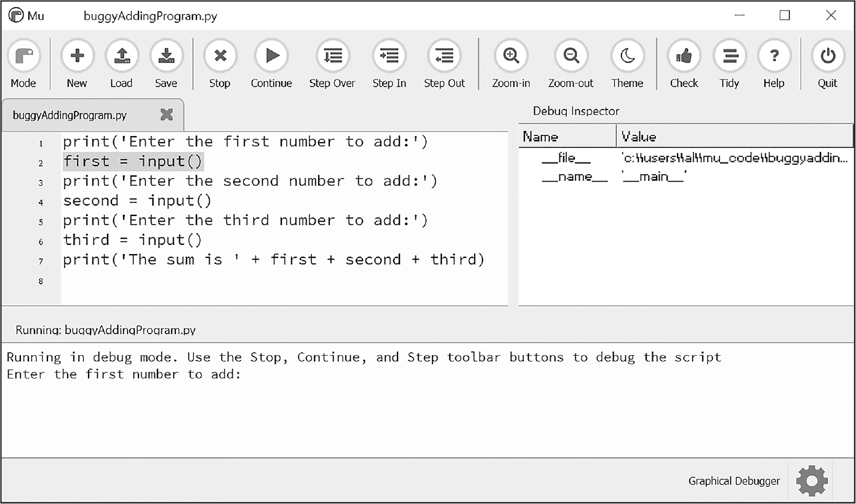Open the Mode selector
856x504 pixels.
[x=23, y=64]
